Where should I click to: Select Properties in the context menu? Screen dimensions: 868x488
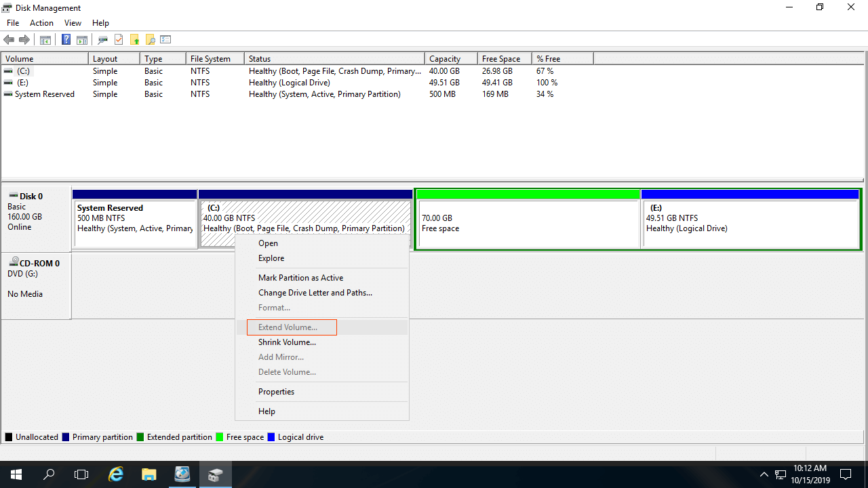pos(276,392)
